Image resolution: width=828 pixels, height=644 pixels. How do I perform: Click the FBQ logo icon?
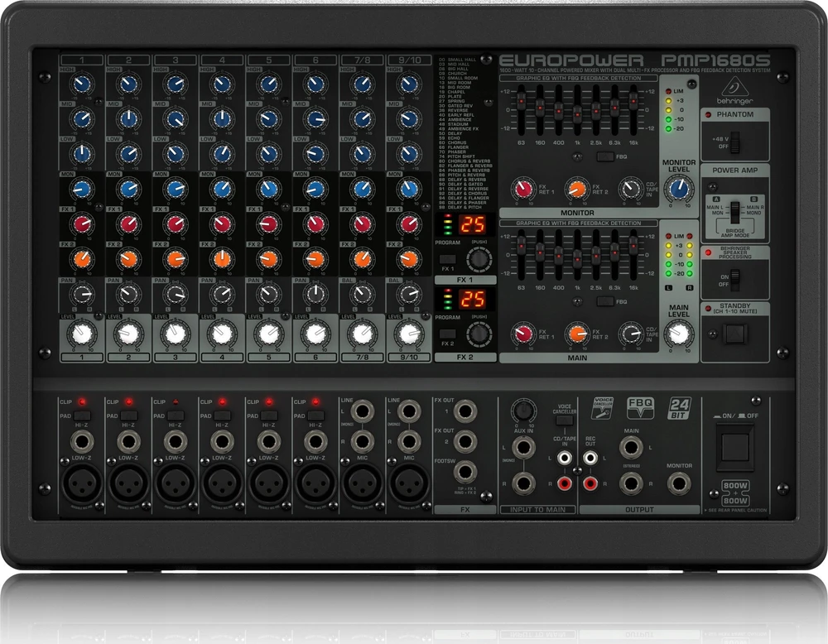(x=640, y=408)
